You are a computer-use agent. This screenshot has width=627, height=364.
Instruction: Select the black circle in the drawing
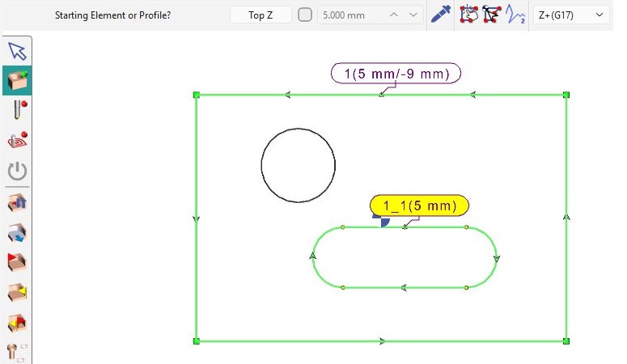pos(299,165)
